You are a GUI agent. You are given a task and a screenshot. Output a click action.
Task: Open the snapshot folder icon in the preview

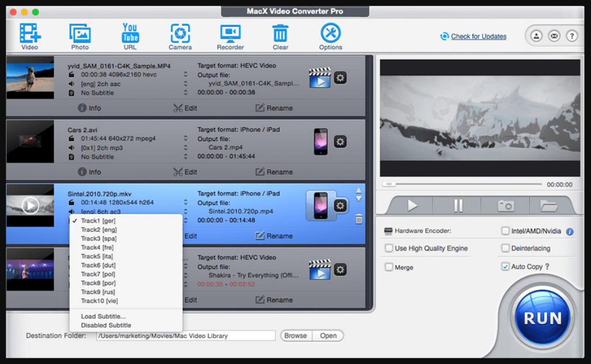(x=548, y=206)
